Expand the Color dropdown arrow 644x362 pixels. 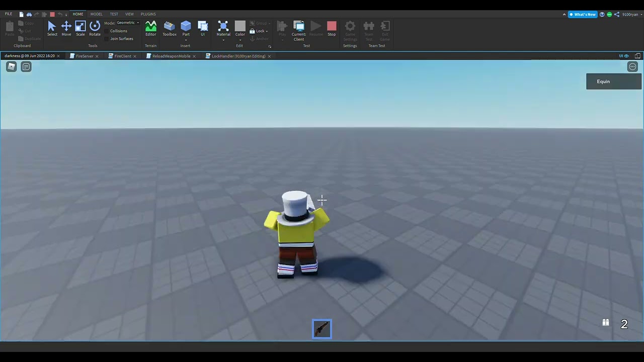click(240, 39)
